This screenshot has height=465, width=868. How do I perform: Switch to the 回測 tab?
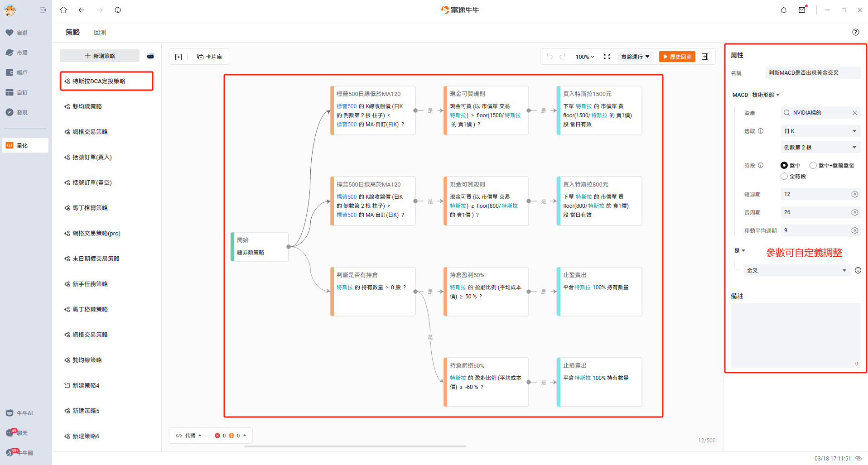coord(100,33)
